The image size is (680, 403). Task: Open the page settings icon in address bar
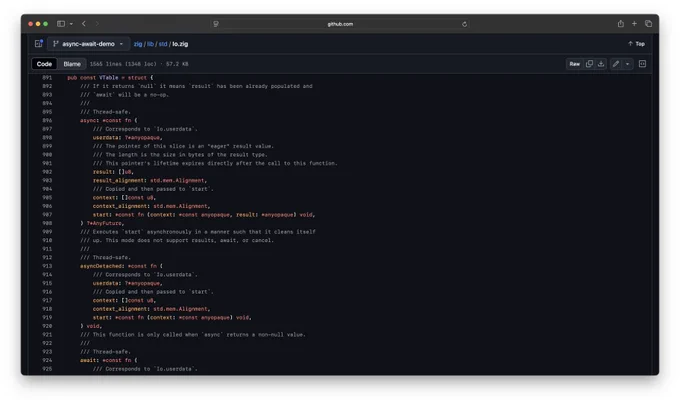[x=216, y=24]
